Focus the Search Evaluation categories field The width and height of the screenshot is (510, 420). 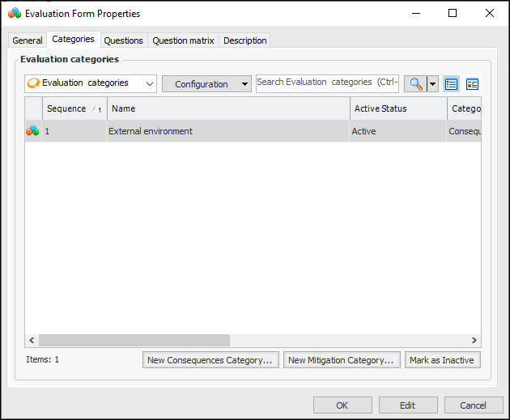(327, 83)
